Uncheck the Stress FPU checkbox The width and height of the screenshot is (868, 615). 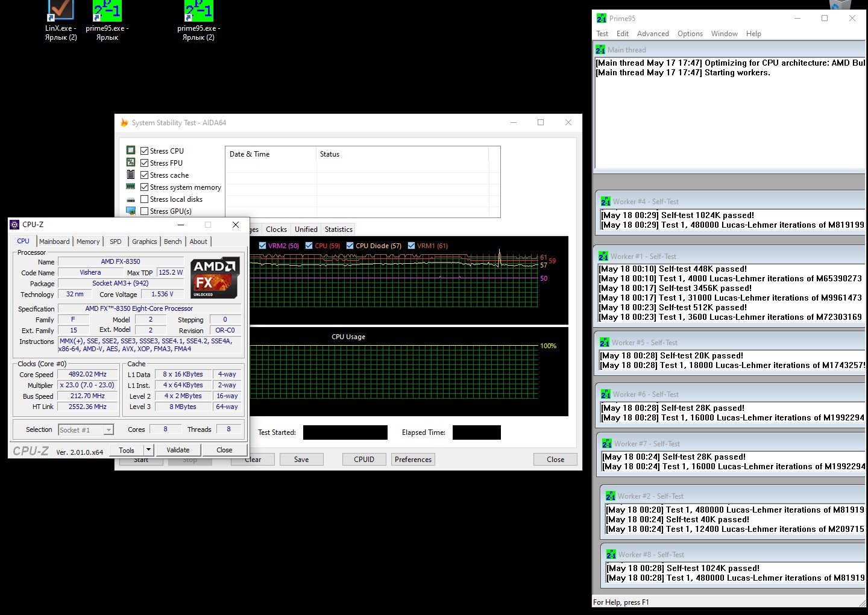pos(145,163)
